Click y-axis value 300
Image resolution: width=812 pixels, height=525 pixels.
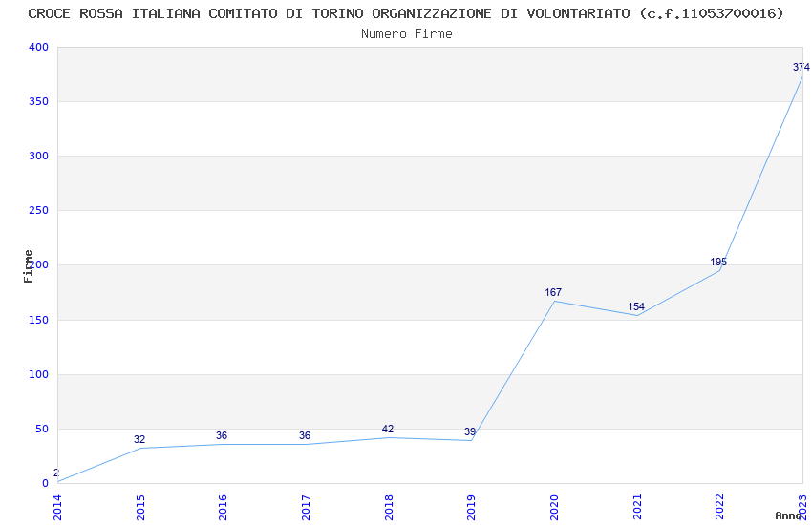[38, 156]
